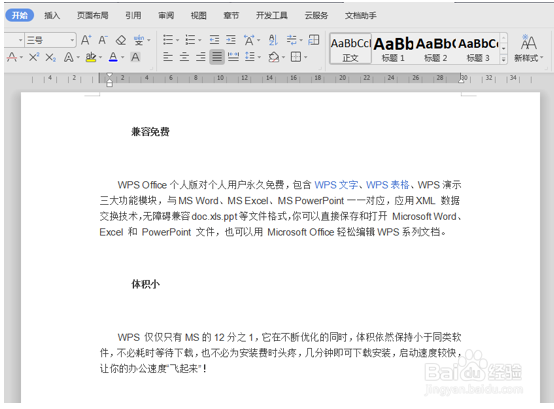
Task: Decrease font size with the A- icon
Action: pos(103,40)
